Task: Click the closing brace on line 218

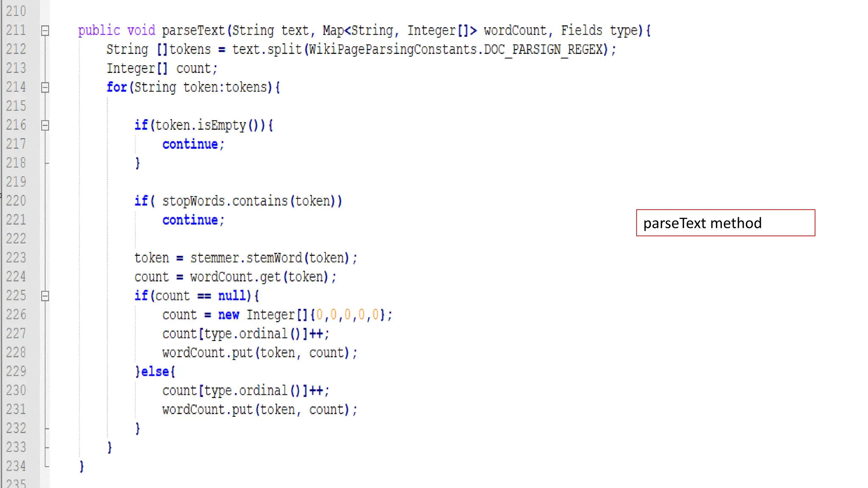Action: click(x=138, y=164)
